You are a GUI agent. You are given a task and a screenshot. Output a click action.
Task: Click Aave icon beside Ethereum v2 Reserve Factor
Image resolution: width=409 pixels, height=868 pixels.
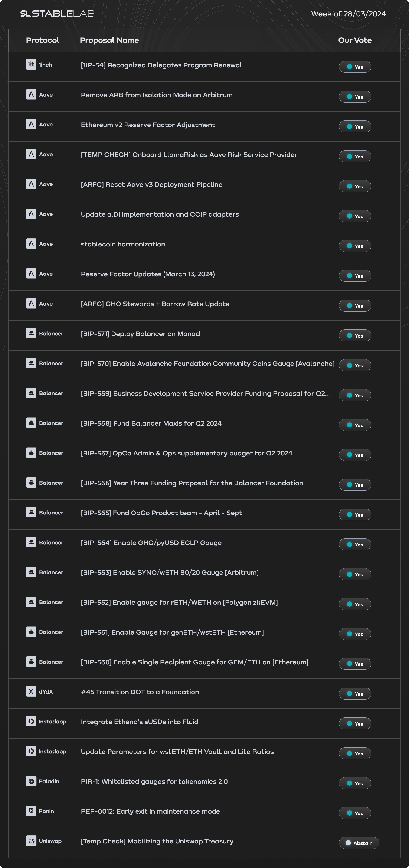(x=31, y=124)
